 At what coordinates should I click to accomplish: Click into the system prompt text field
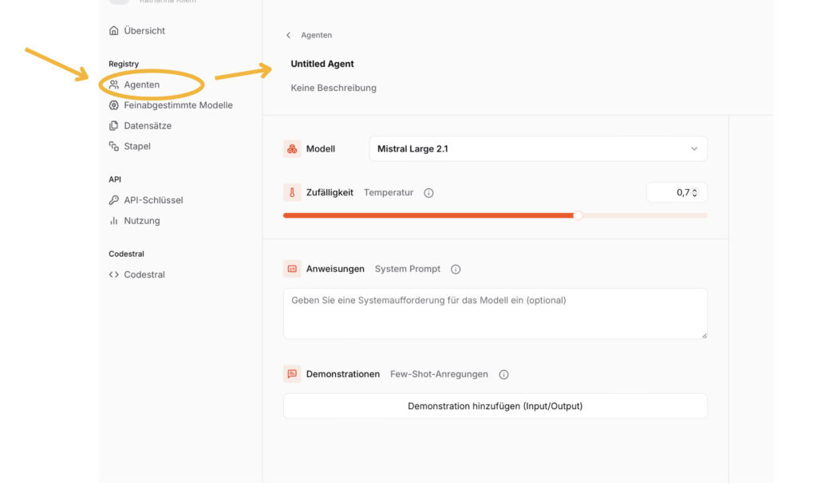click(495, 313)
